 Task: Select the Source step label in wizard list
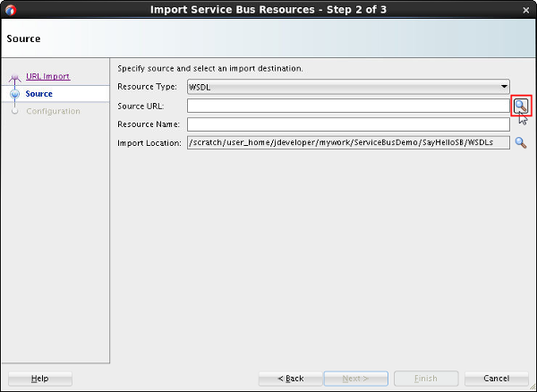(x=39, y=94)
